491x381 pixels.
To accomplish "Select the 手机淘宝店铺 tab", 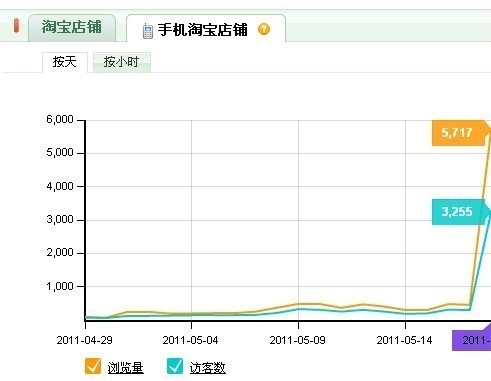I will (x=206, y=28).
